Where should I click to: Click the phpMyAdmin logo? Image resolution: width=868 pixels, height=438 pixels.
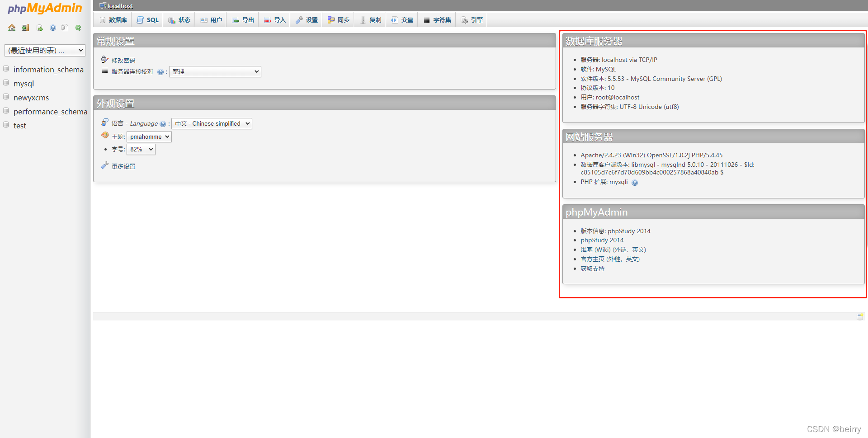pyautogui.click(x=45, y=9)
